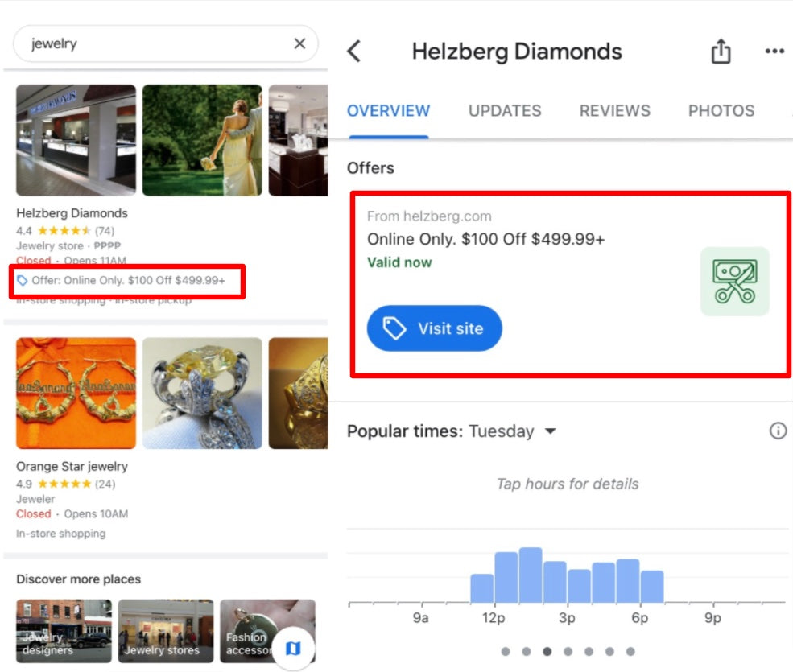Tap the back arrow beside Helzberg Diamonds
This screenshot has height=672, width=793.
tap(353, 52)
